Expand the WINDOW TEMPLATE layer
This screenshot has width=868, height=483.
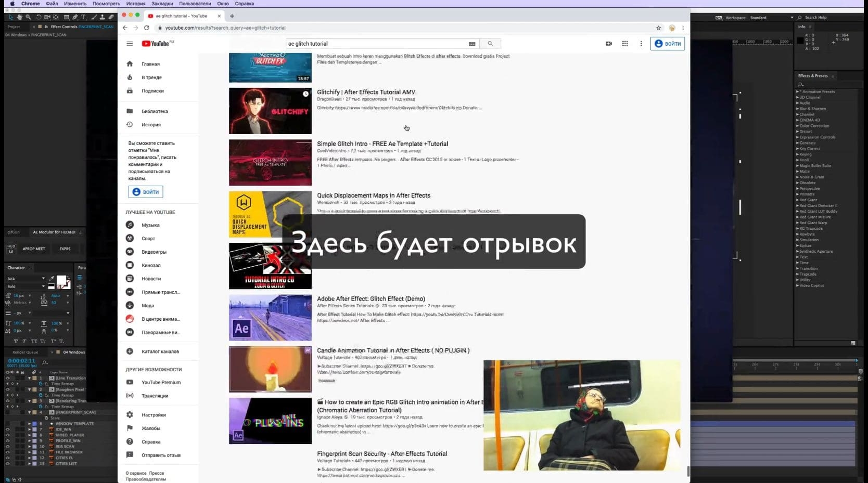[x=29, y=424]
